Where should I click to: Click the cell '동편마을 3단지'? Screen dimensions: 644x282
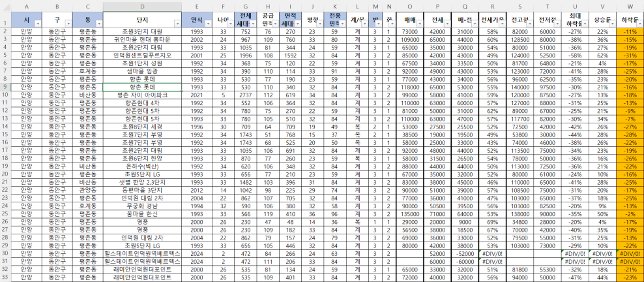[142, 191]
